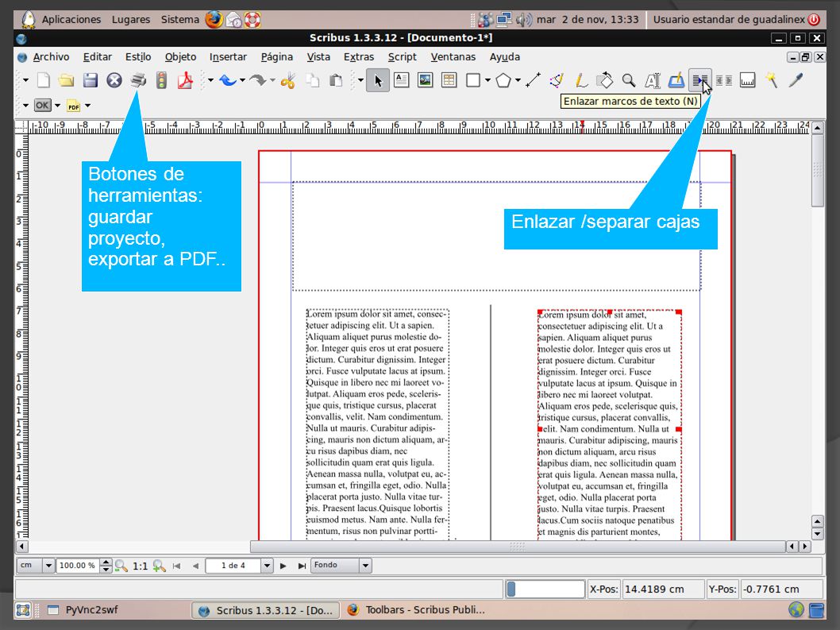Select the Insert Table tool
The width and height of the screenshot is (840, 630).
(449, 80)
